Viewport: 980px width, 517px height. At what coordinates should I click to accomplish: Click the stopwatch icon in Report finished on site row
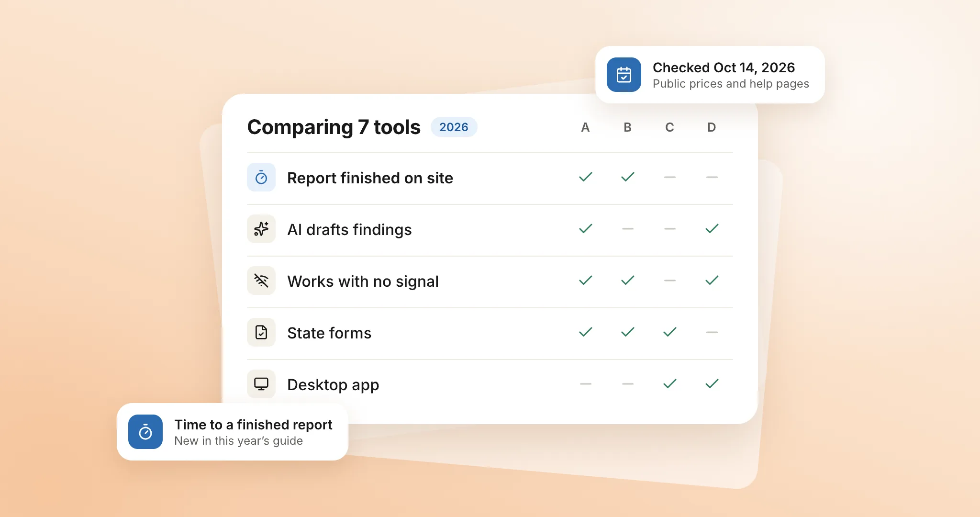261,177
